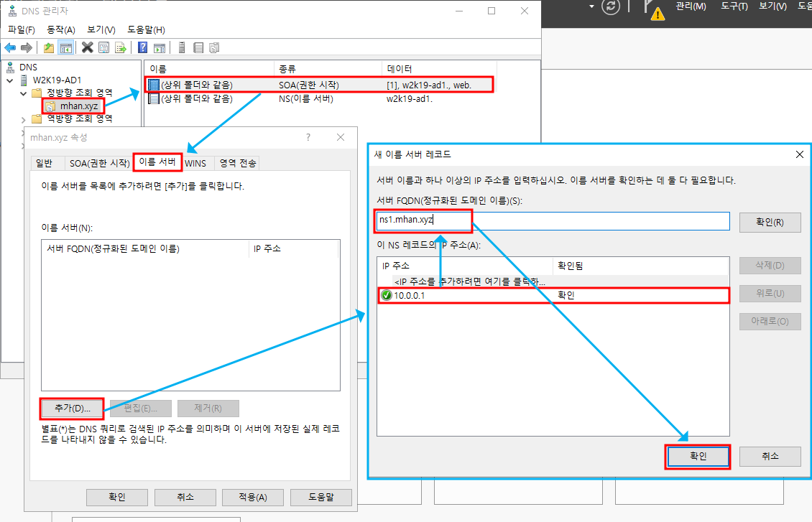Switch to the SOA(권한 시작) tab
Image resolution: width=812 pixels, height=522 pixels.
click(x=99, y=164)
